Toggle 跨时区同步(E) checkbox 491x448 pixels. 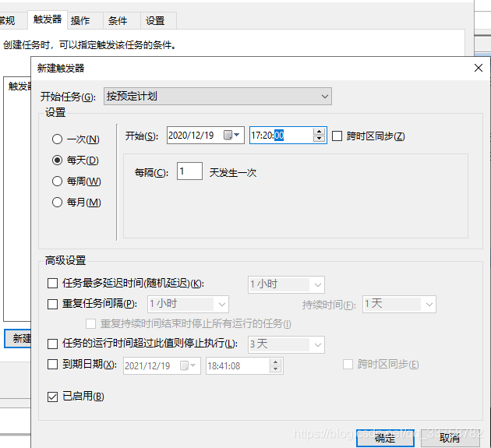point(348,365)
